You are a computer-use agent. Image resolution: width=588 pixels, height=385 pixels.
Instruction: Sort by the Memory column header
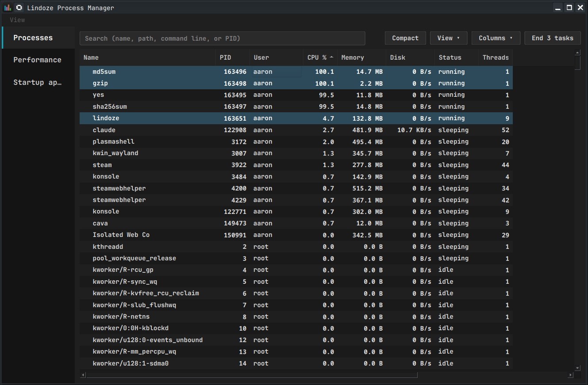(x=361, y=57)
